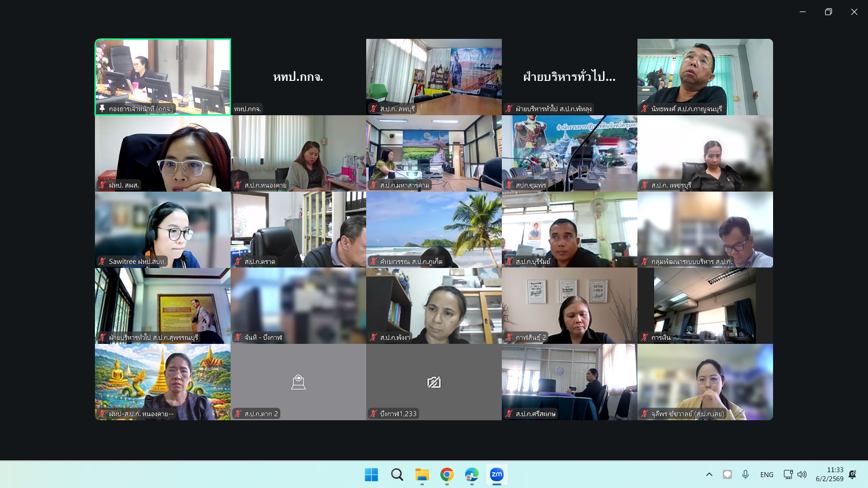This screenshot has width=868, height=488.
Task: Toggle the notification bell in the taskbar
Action: [x=852, y=474]
